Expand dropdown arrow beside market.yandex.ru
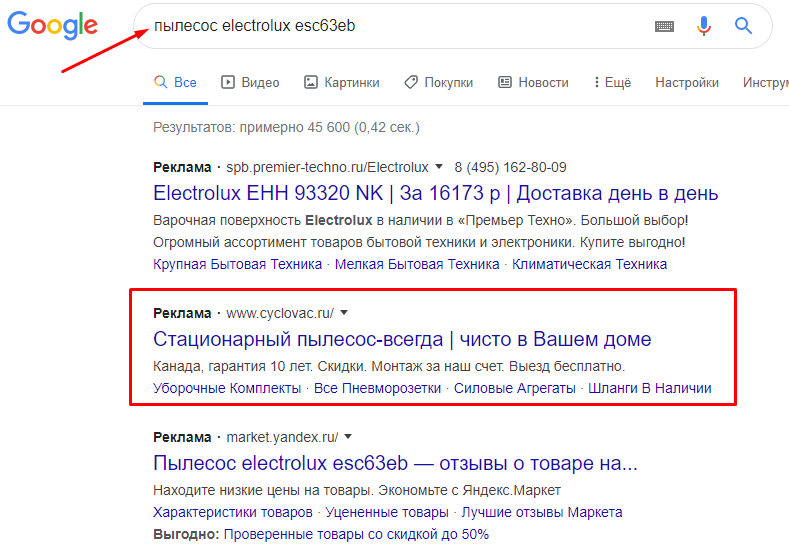Image resolution: width=789 pixels, height=559 pixels. point(348,437)
